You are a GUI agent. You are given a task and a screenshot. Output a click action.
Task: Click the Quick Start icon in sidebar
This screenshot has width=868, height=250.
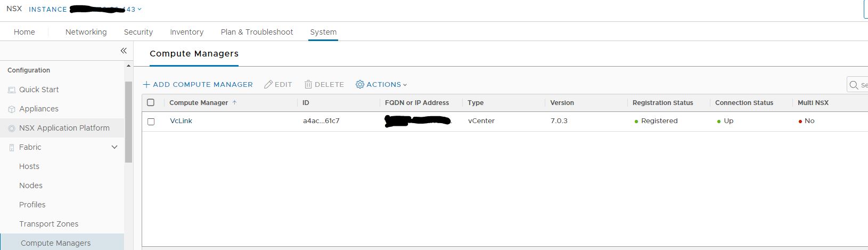12,90
